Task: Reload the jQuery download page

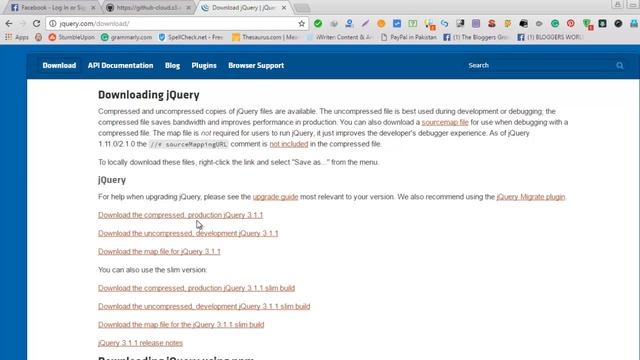Action: coord(36,24)
